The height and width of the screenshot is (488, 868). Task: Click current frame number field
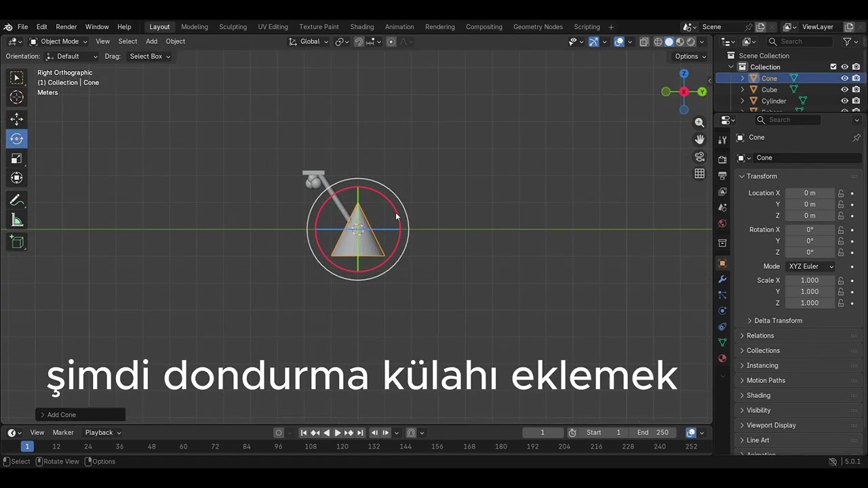542,432
